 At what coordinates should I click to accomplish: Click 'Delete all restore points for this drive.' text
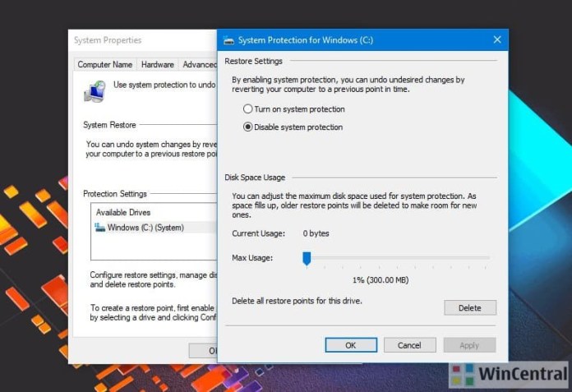297,301
